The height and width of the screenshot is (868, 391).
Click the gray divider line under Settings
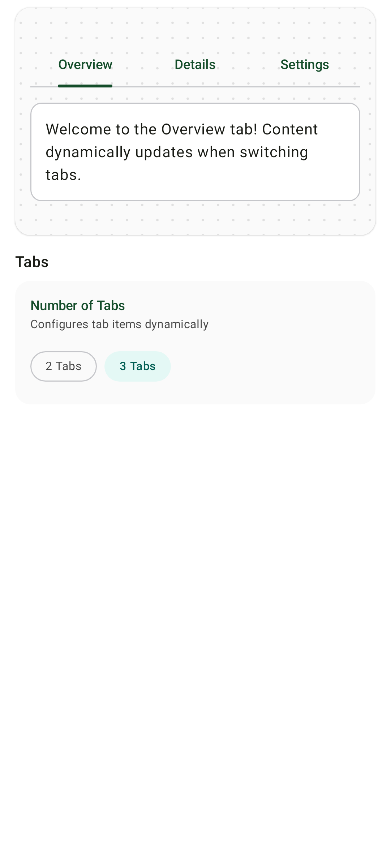click(x=305, y=87)
